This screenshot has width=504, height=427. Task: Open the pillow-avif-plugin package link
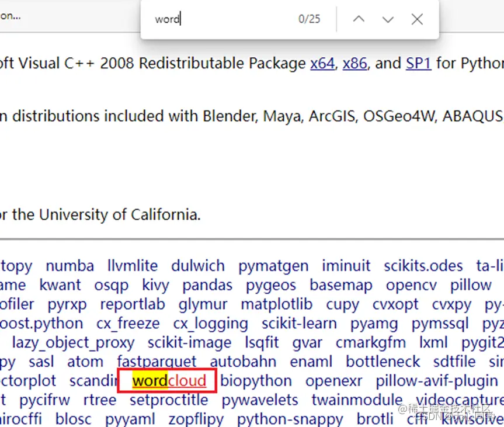[x=437, y=381]
